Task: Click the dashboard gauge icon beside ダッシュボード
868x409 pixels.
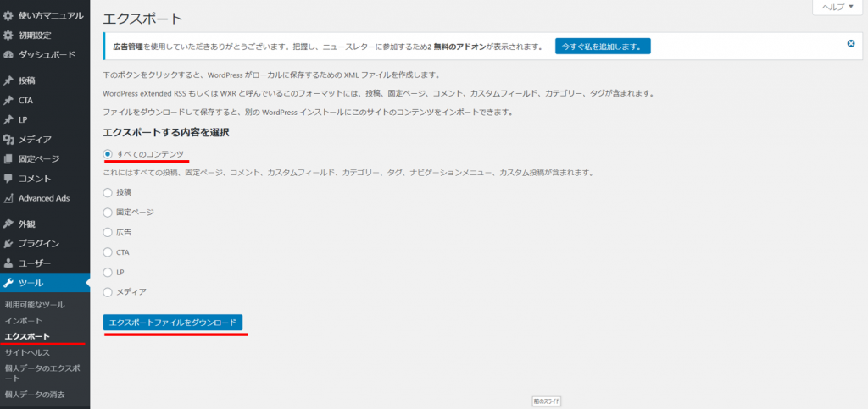Action: (x=8, y=54)
